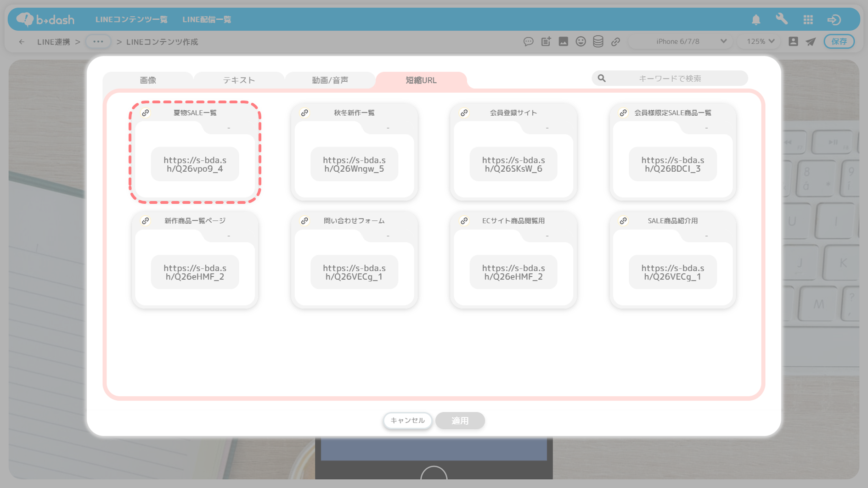Select the SALE商品紹介用 card
868x488 pixels.
(x=673, y=260)
